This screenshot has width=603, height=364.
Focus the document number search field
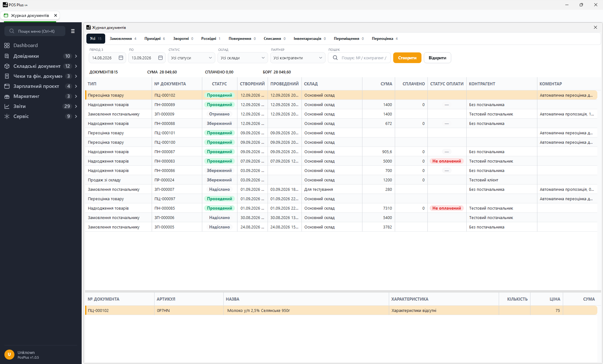[359, 58]
